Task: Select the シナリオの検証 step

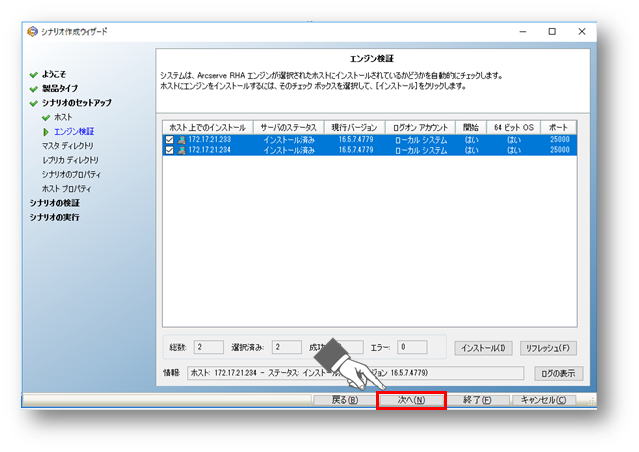Action: point(55,203)
